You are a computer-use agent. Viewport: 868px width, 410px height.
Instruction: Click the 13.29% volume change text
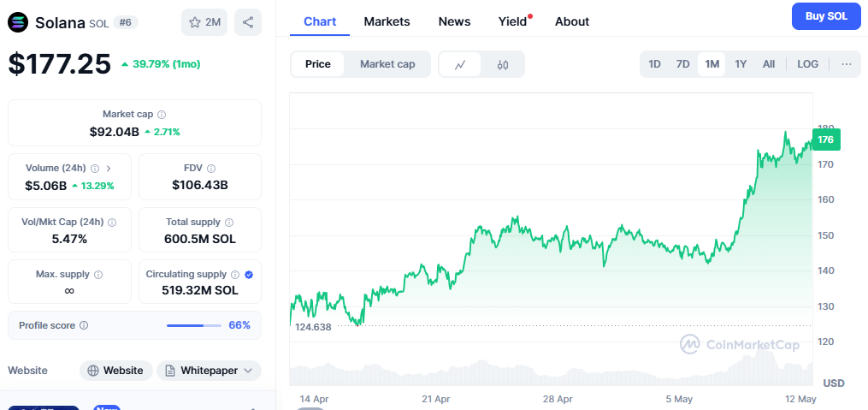97,186
